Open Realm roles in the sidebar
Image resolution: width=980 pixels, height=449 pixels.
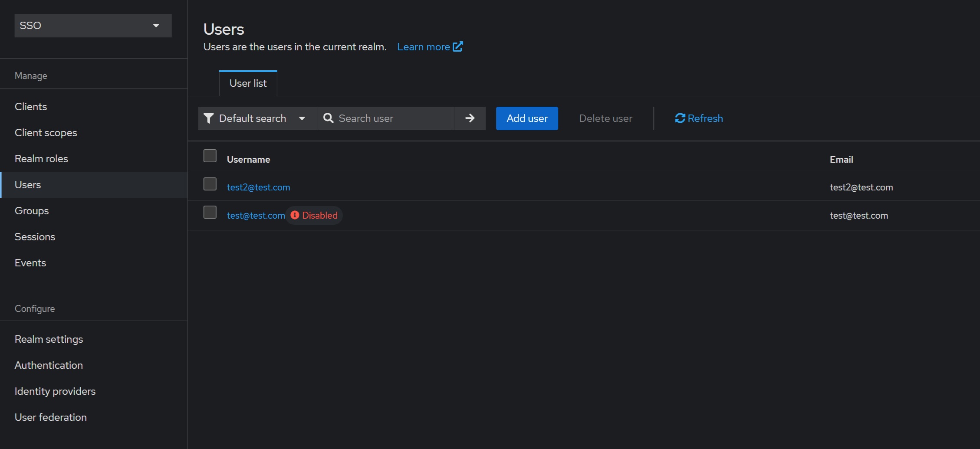click(41, 159)
